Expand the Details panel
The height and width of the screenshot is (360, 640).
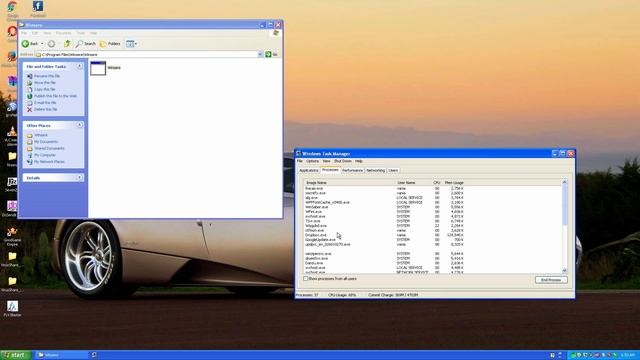[x=80, y=178]
